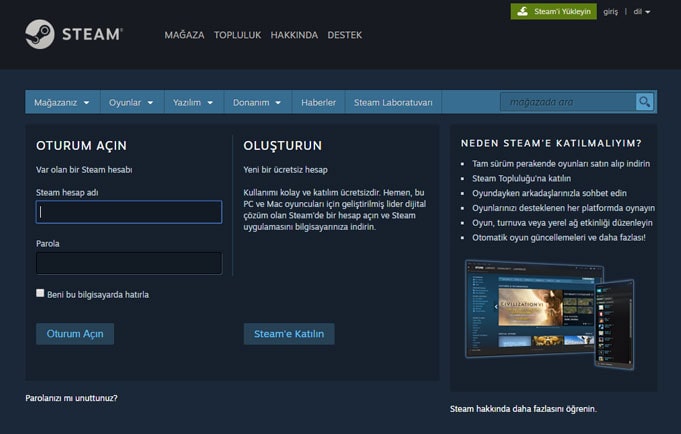
Task: Open the Haberler tab
Action: click(x=318, y=102)
